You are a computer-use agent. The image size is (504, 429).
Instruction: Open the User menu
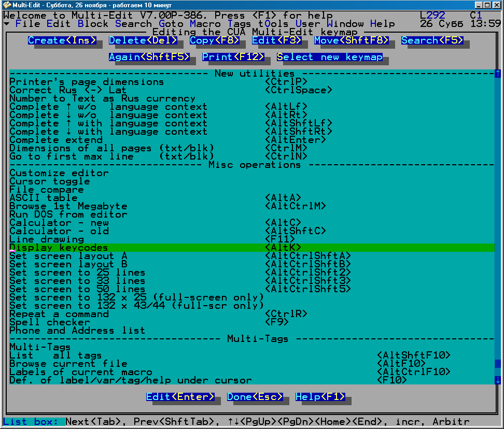point(307,24)
